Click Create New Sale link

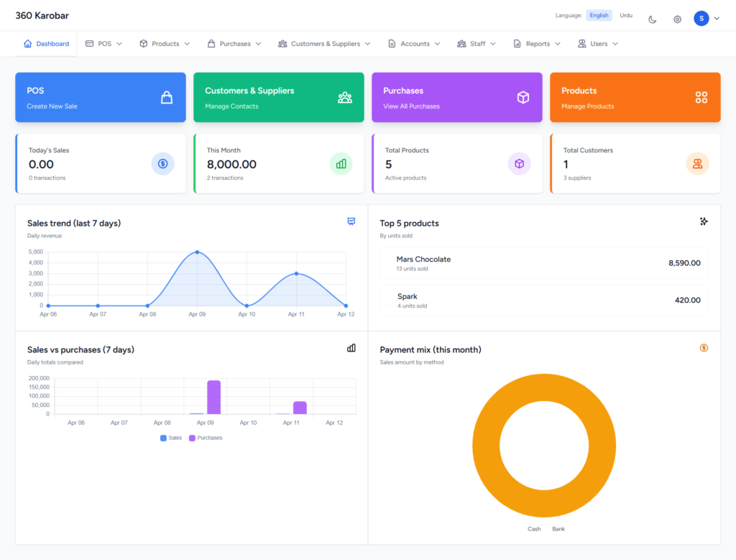click(52, 106)
